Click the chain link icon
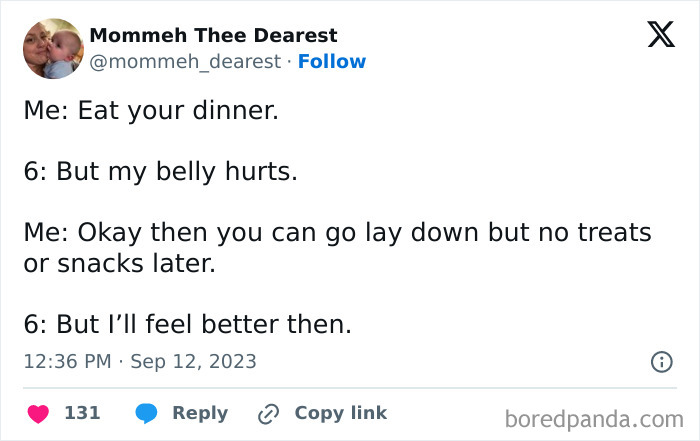Viewport: 700px width, 441px height. (x=268, y=413)
